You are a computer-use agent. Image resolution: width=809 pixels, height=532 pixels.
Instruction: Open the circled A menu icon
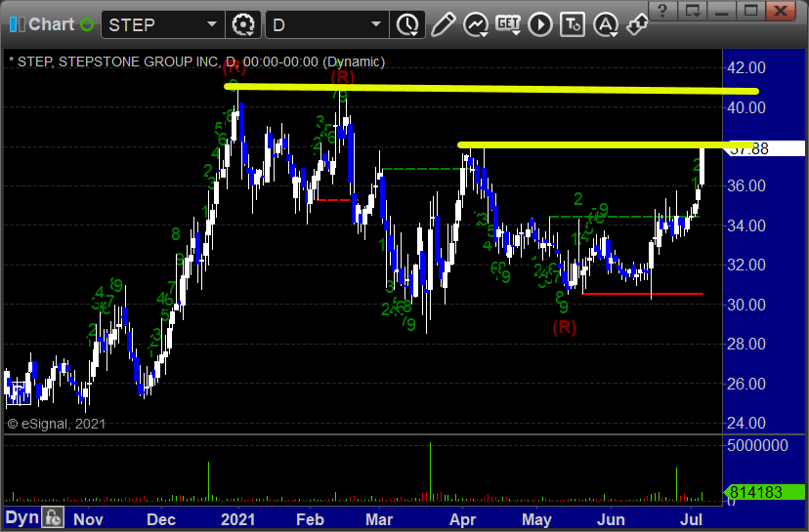tap(606, 24)
